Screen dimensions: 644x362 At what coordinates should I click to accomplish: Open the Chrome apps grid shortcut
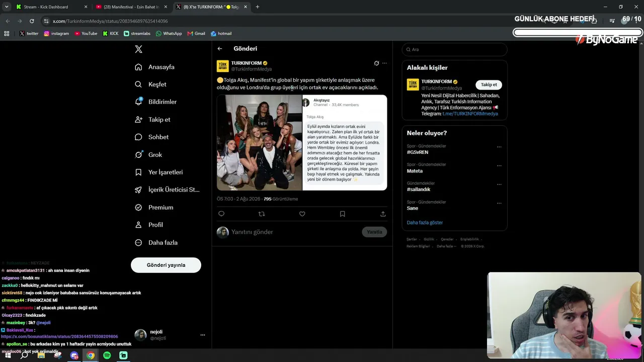coord(7,34)
